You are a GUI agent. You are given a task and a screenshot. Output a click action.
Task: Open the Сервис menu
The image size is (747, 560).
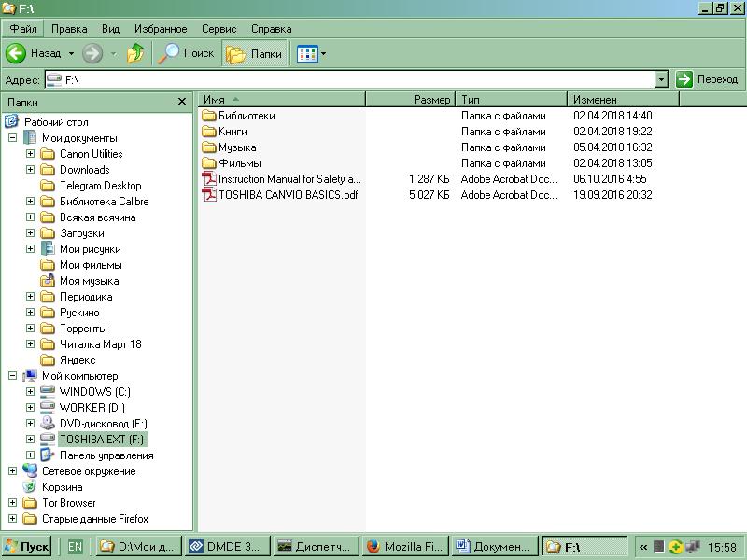(x=218, y=29)
